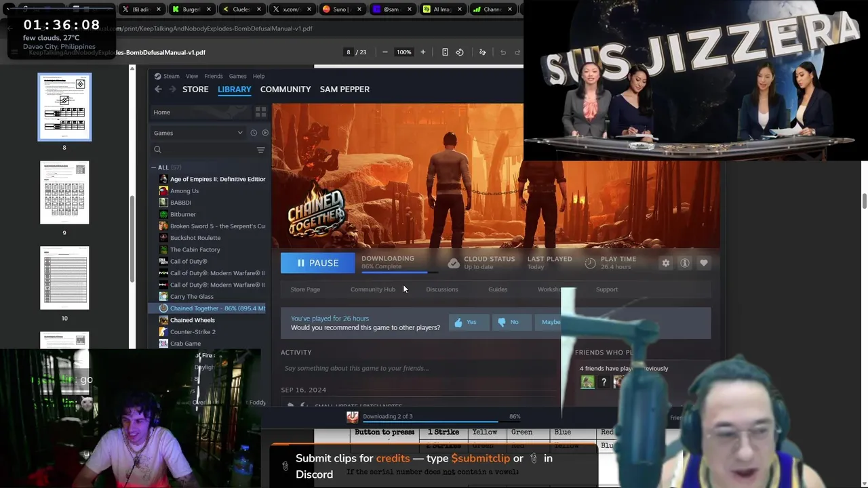Pause the Chained Together download
This screenshot has width=868, height=488.
click(317, 263)
